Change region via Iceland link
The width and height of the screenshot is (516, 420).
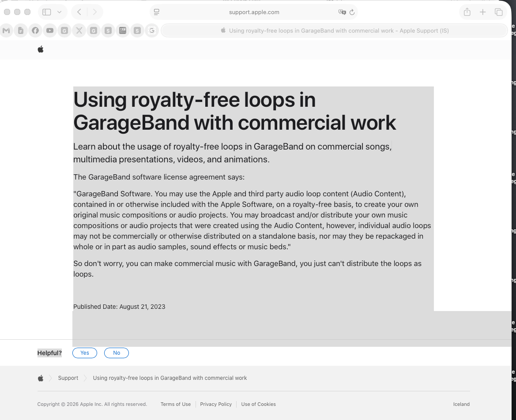(x=461, y=404)
